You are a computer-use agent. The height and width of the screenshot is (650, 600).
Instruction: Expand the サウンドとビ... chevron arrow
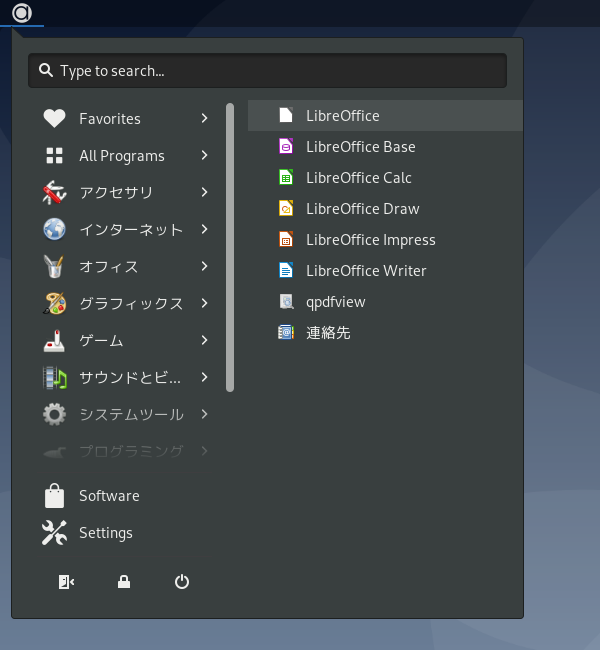pyautogui.click(x=204, y=377)
